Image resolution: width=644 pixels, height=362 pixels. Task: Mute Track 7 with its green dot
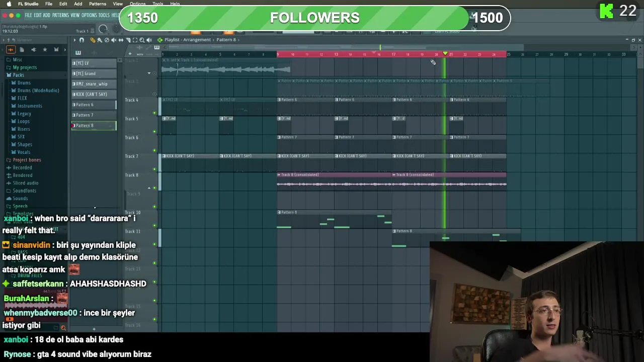[x=154, y=169]
